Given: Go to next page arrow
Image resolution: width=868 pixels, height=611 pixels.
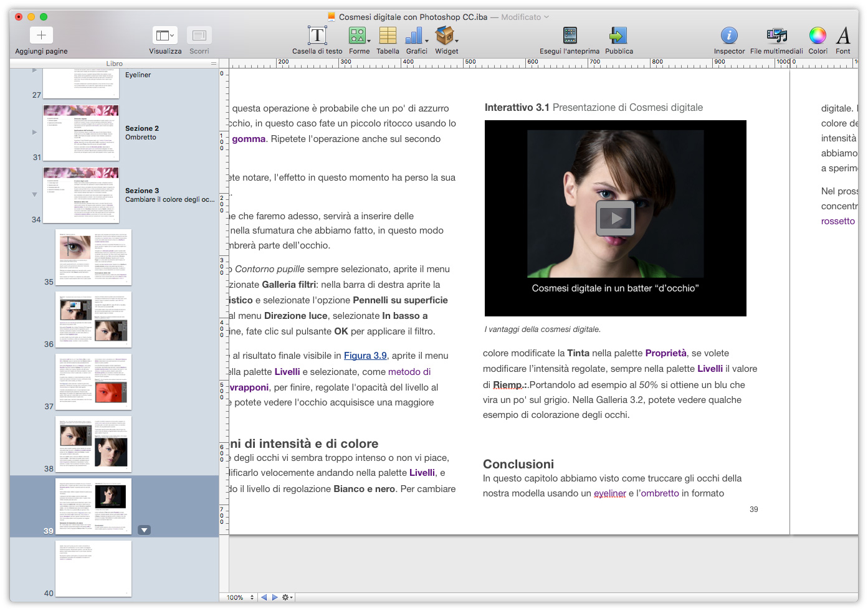Looking at the screenshot, I should coord(274,597).
